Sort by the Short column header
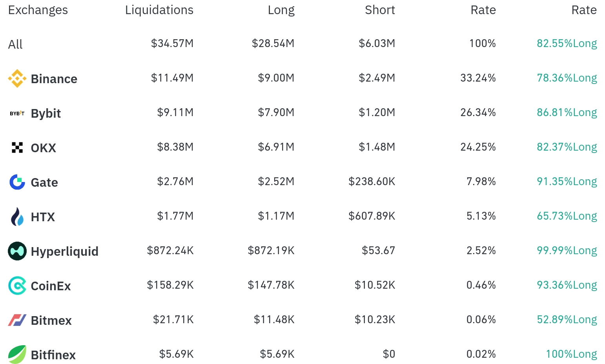 380,10
